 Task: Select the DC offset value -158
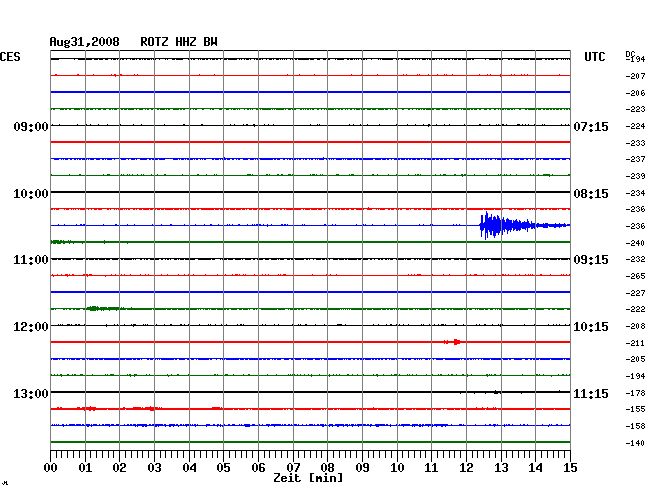tap(635, 426)
